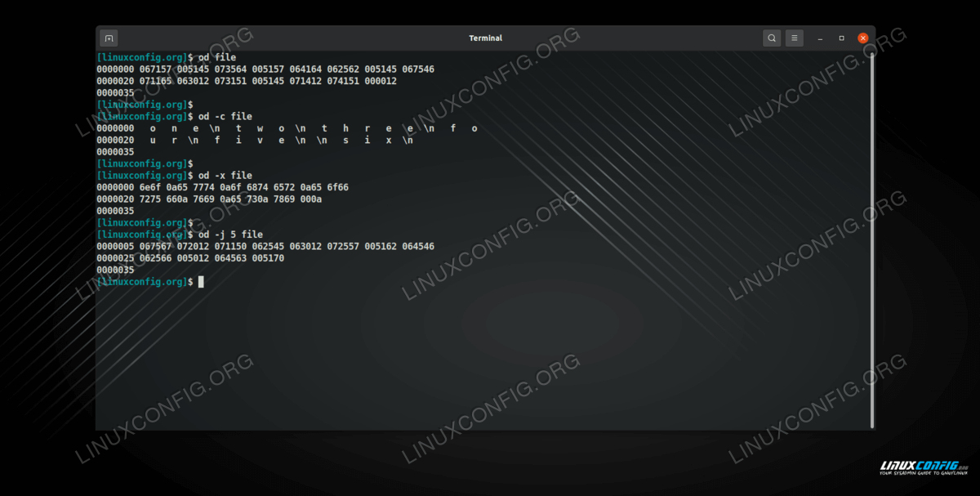Viewport: 980px width, 496px height.
Task: Click the 'od -j 5 file' command text
Action: click(x=230, y=235)
